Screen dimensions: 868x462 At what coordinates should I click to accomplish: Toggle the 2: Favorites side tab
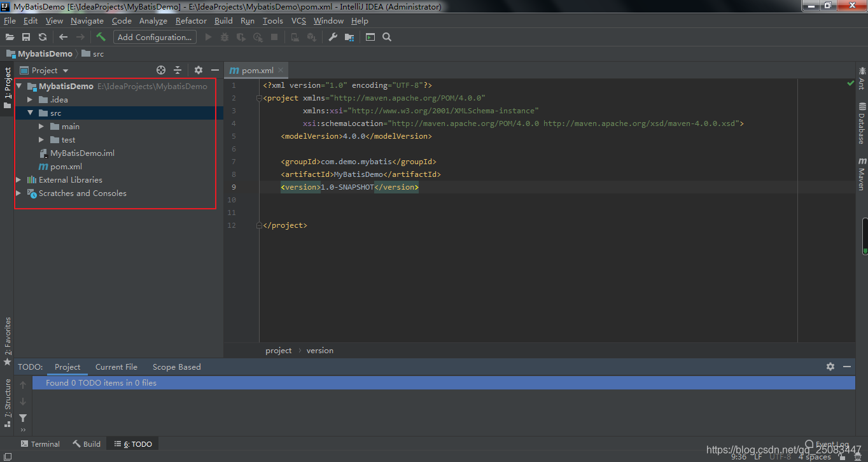[x=7, y=341]
